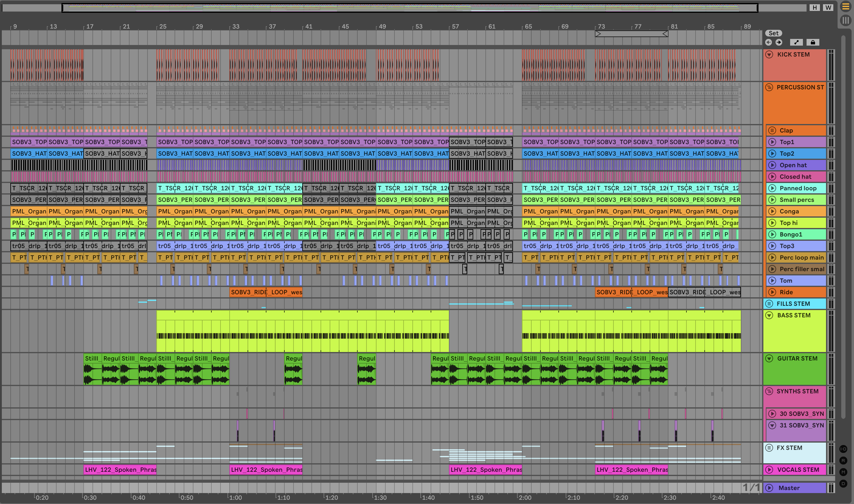Toggle In/Out section visibility (I-O)

click(843, 449)
